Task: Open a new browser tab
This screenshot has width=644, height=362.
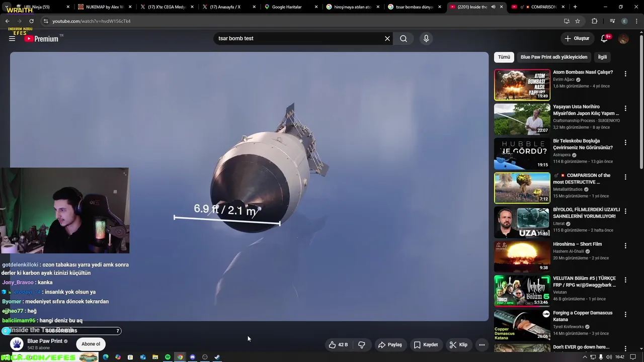Action: tap(575, 7)
